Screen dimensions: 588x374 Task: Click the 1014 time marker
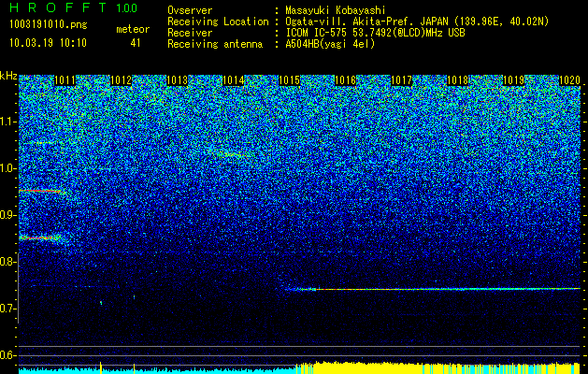pyautogui.click(x=234, y=80)
